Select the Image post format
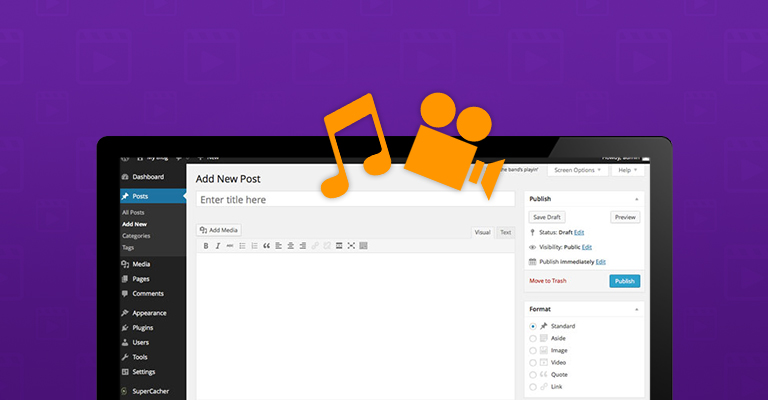The image size is (768, 400). point(533,351)
